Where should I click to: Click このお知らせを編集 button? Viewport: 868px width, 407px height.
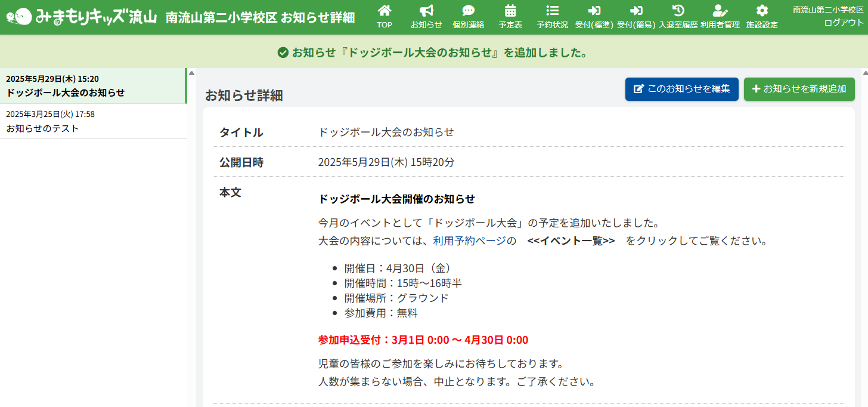(x=681, y=89)
